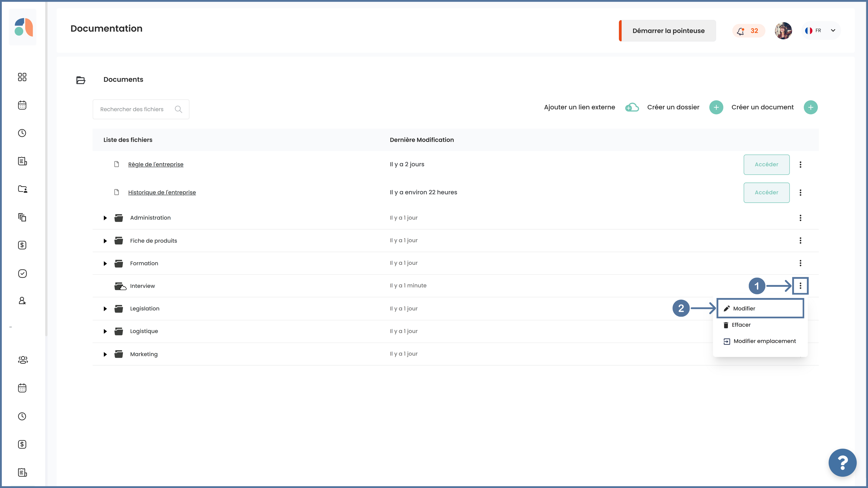Choose Modifier in the context menu
Screen dimensions: 868x488
(x=760, y=309)
